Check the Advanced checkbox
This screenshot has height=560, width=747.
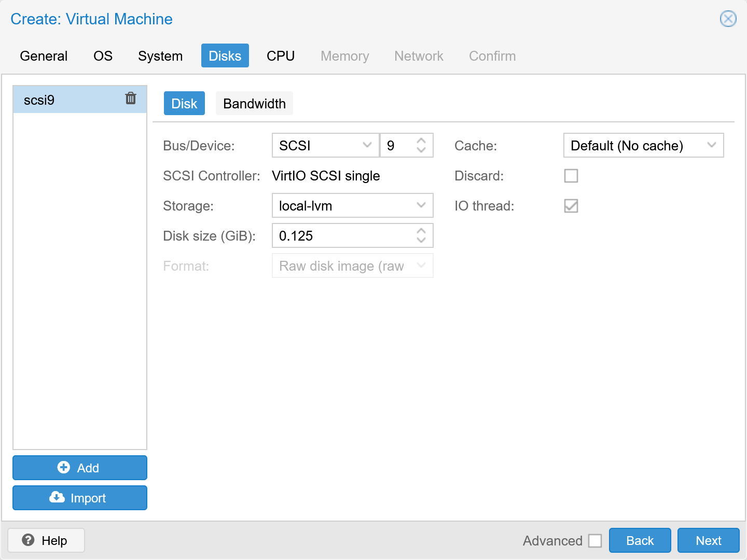594,540
